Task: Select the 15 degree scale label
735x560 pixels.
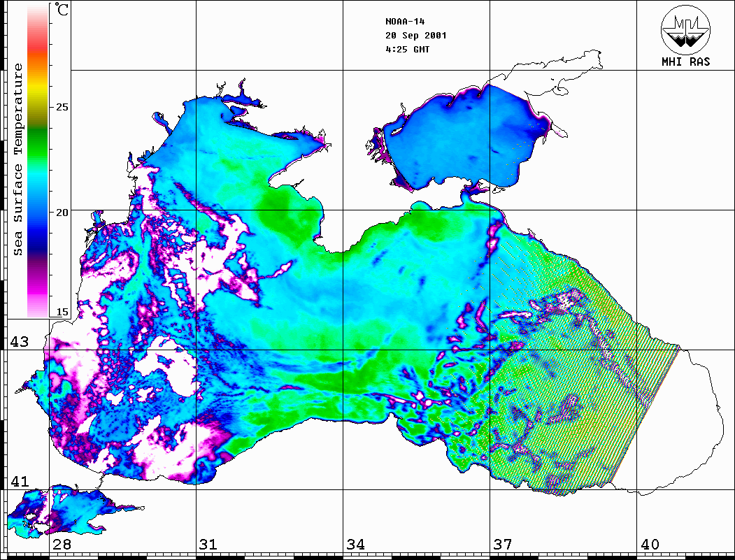Action: pos(63,312)
